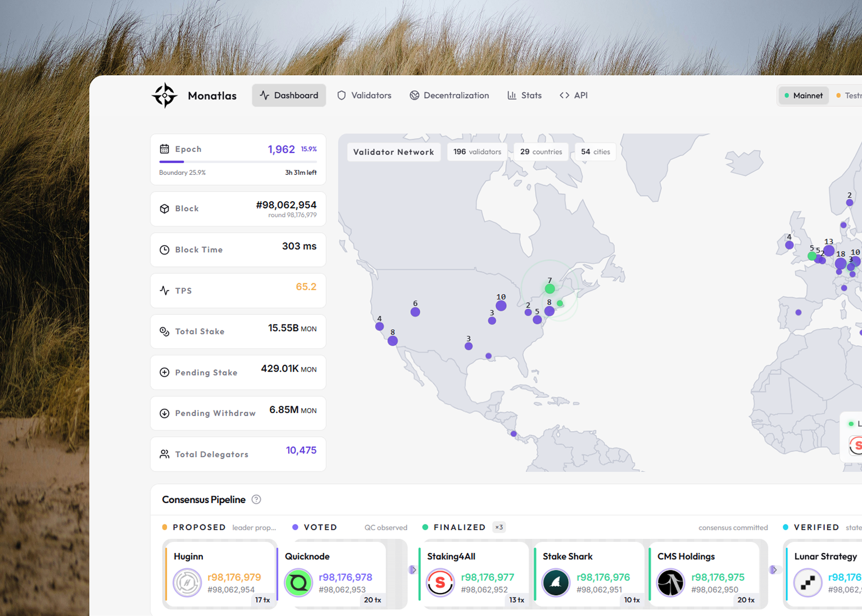The height and width of the screenshot is (616, 862).
Task: Click the epoch number 1,962
Action: 282,150
